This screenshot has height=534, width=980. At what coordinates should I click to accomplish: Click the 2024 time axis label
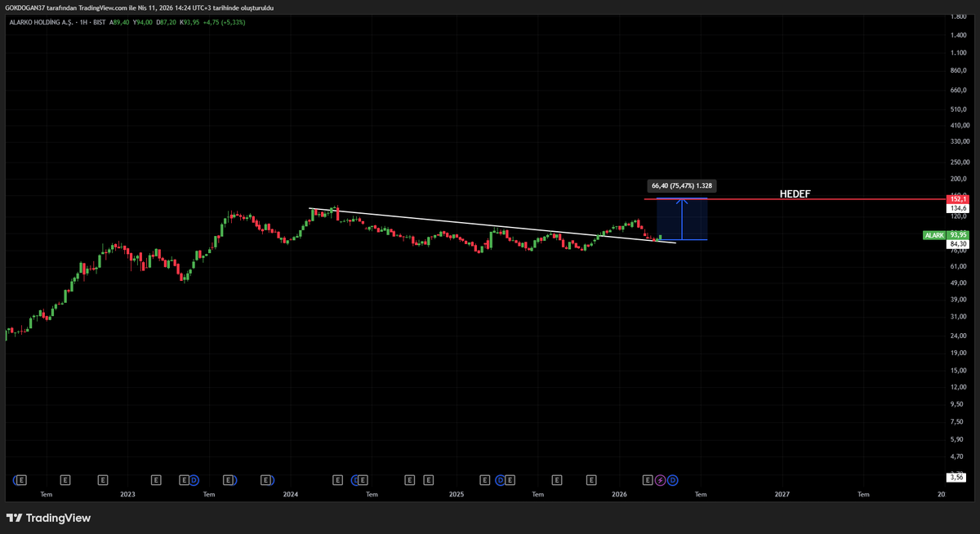pos(290,494)
